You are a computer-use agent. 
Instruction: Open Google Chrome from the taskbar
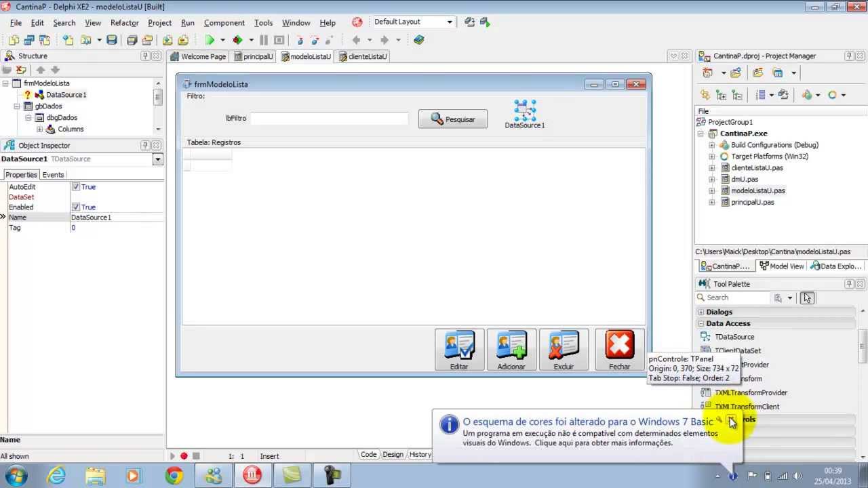pyautogui.click(x=174, y=476)
